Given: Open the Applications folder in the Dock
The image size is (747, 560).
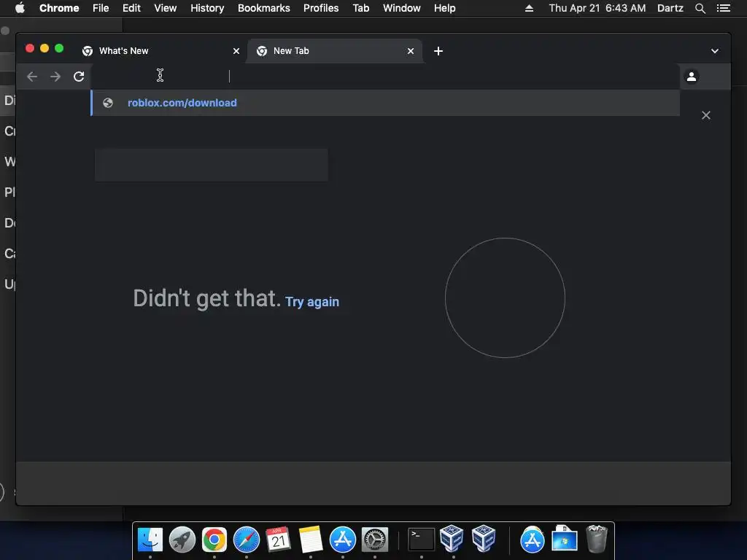Looking at the screenshot, I should coord(532,540).
